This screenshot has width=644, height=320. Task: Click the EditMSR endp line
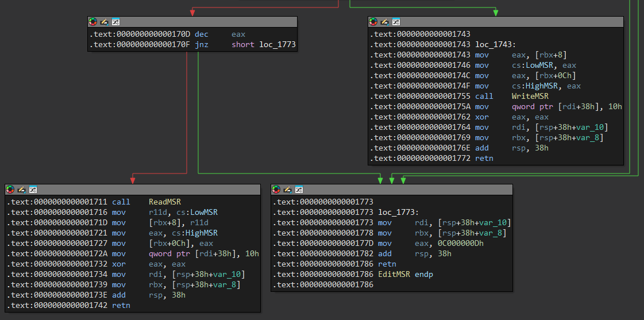click(405, 275)
